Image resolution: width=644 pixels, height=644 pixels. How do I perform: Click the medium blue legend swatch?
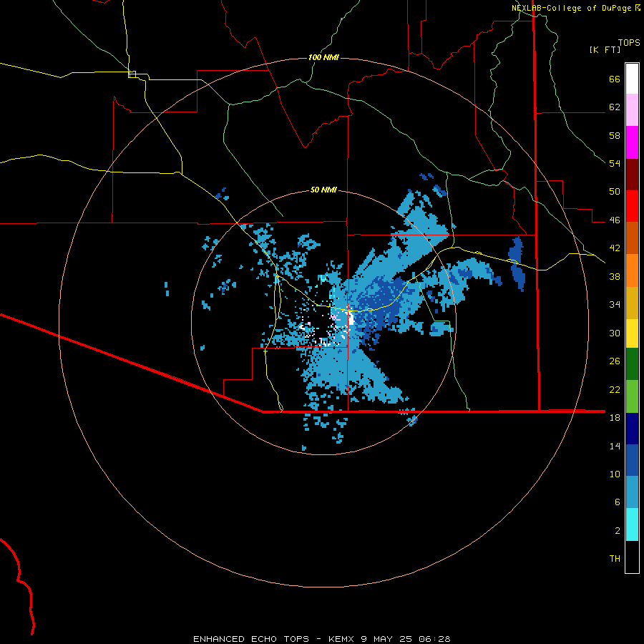click(x=632, y=460)
